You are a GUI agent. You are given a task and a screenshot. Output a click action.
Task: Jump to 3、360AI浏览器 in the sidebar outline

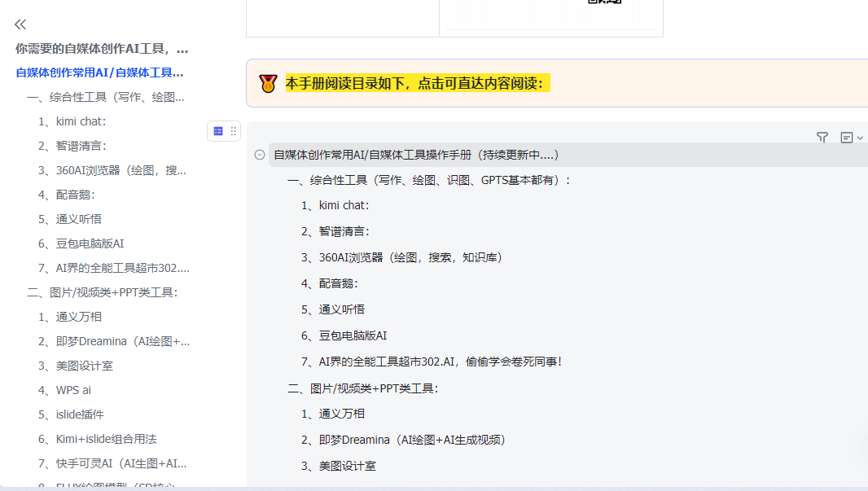pyautogui.click(x=112, y=170)
